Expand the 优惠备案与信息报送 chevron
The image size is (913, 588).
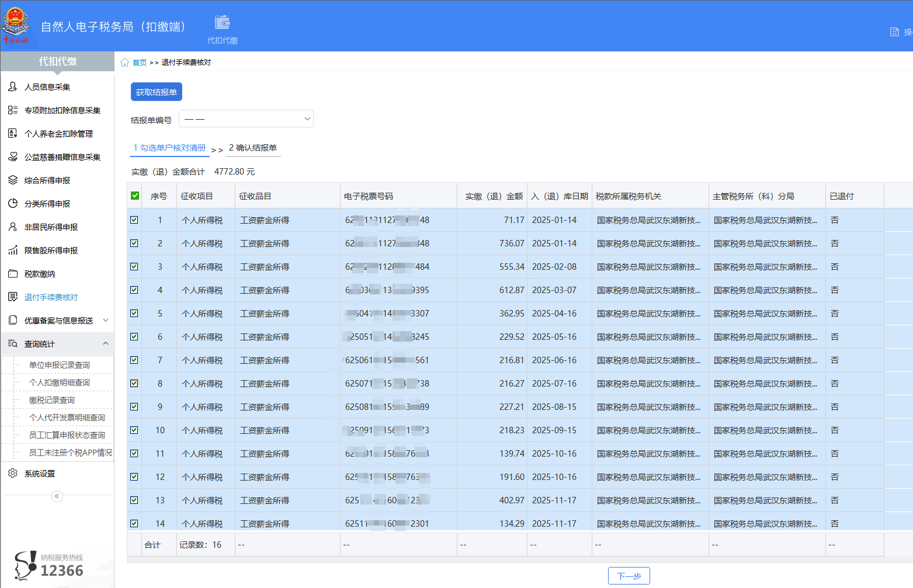point(106,320)
